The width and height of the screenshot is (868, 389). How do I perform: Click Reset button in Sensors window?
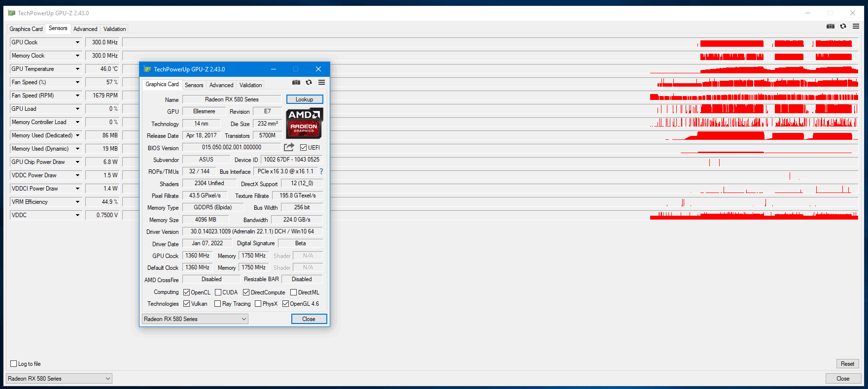pos(848,364)
